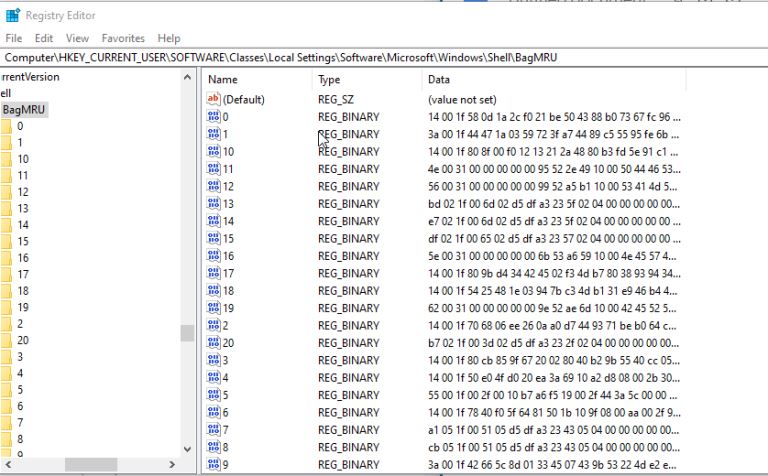Click the registry path address bar

(x=384, y=57)
